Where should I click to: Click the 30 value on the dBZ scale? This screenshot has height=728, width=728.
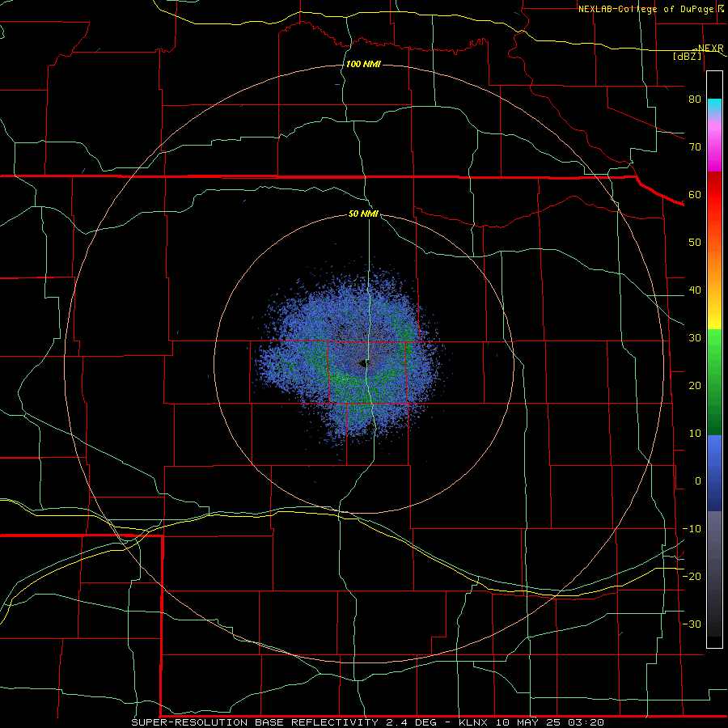click(x=695, y=337)
